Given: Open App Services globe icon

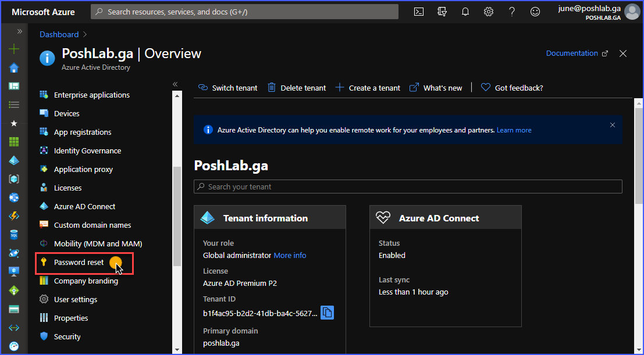Looking at the screenshot, I should click(x=14, y=198).
